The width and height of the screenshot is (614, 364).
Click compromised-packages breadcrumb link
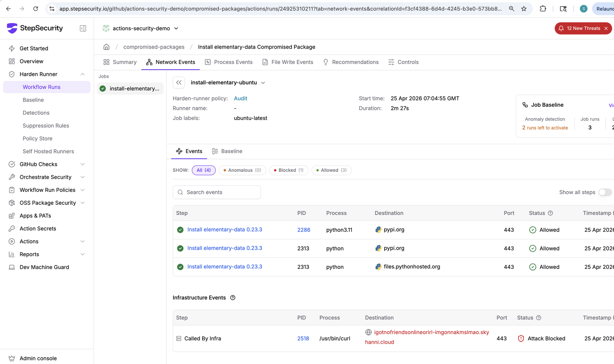(x=154, y=47)
